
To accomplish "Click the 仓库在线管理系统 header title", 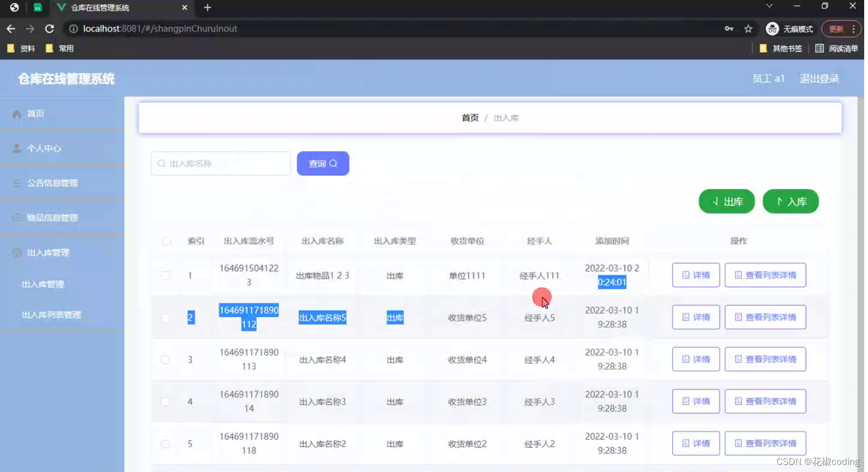I will pos(66,79).
